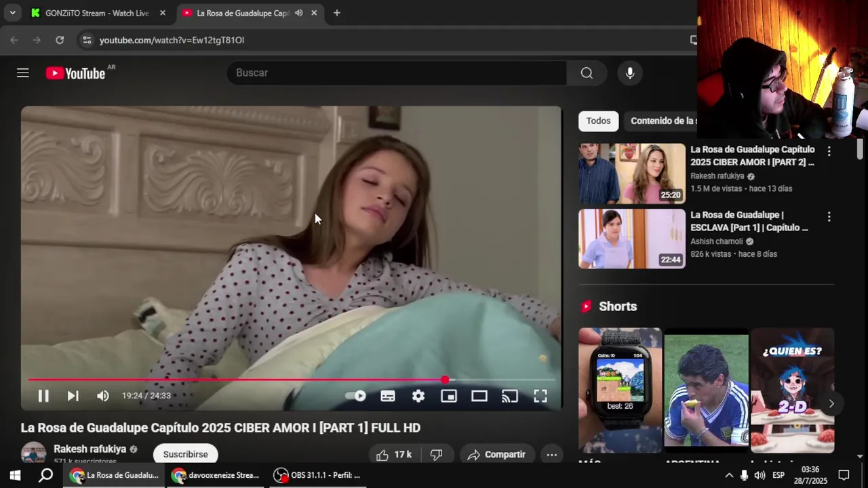Screen dimensions: 868x488
Task: Show hidden system tray icons
Action: (x=729, y=475)
